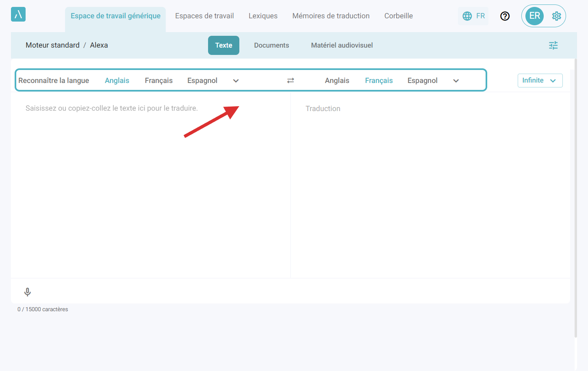Image resolution: width=588 pixels, height=371 pixels.
Task: Open settings via the gear icon
Action: (x=556, y=16)
